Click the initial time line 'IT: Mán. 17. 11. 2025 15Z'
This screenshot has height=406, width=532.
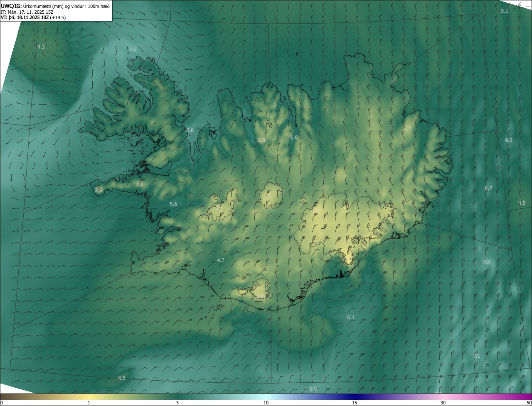point(27,12)
